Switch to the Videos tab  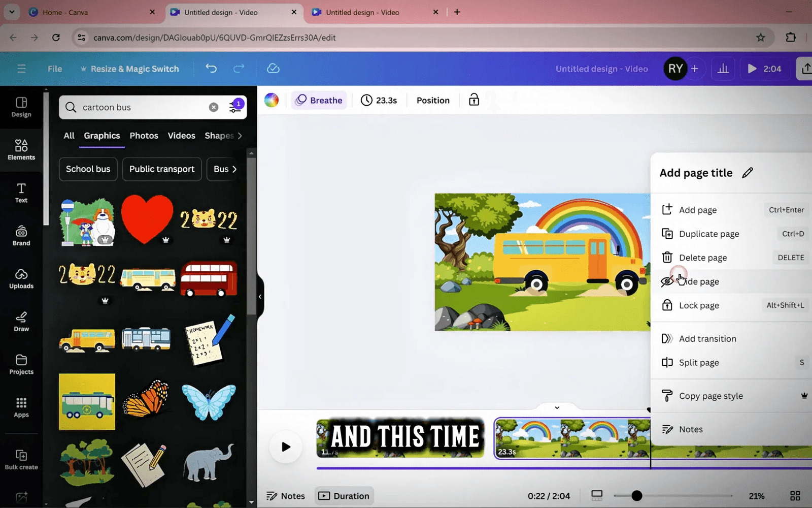(x=181, y=136)
